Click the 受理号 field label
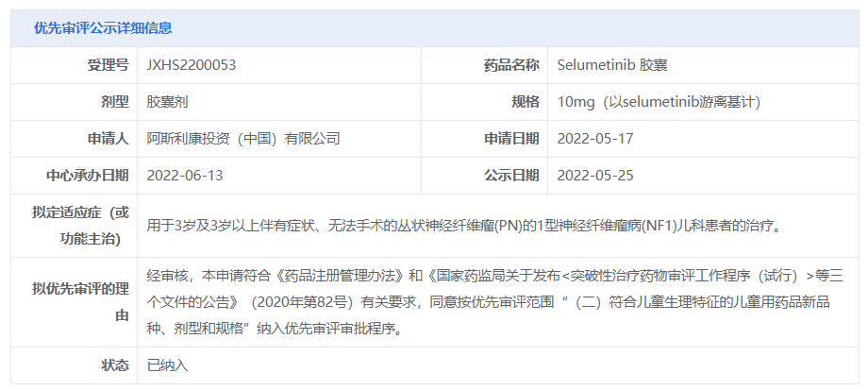 point(108,65)
